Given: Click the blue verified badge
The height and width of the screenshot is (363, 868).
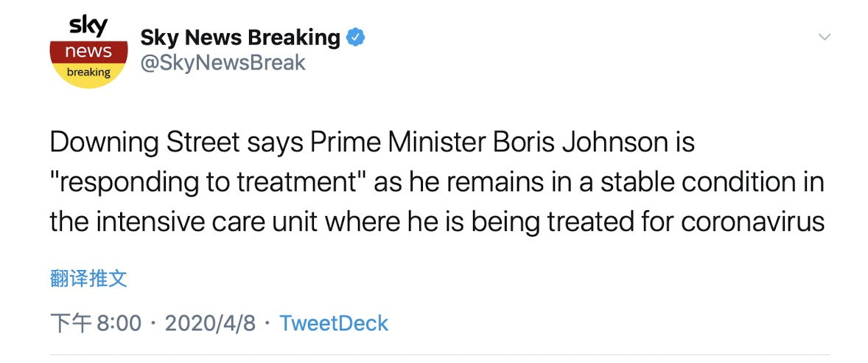Looking at the screenshot, I should [357, 37].
